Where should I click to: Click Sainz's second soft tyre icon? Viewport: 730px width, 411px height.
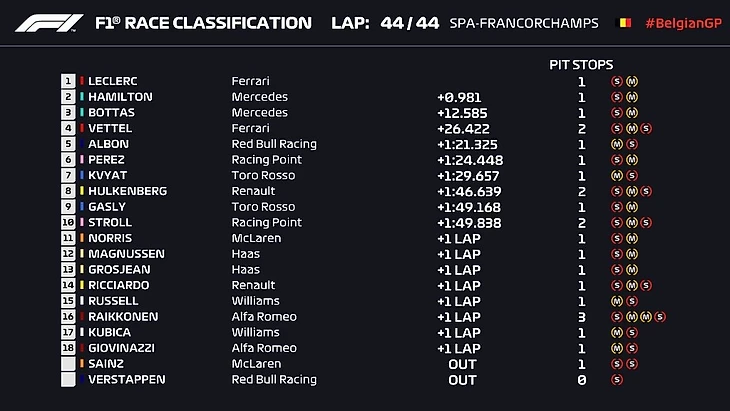tap(631, 364)
